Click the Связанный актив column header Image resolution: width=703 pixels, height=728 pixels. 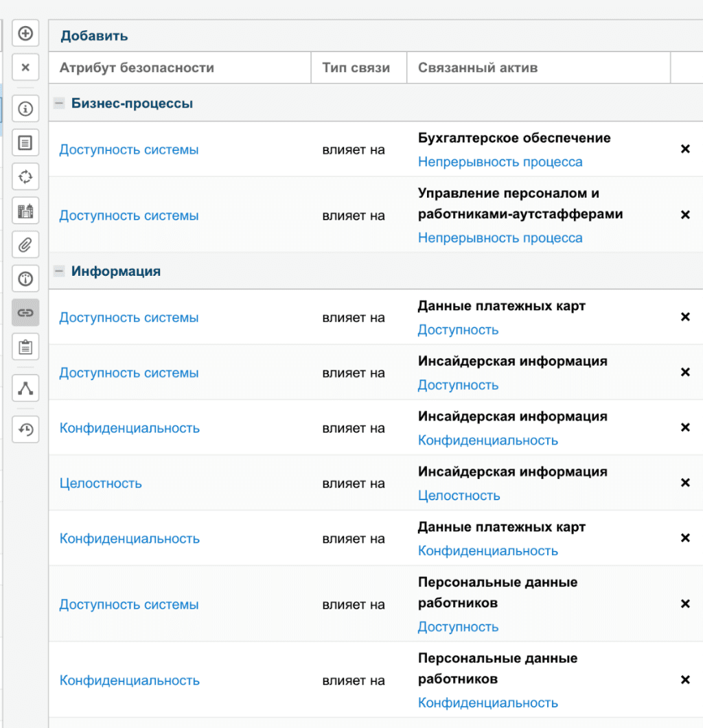pos(477,68)
